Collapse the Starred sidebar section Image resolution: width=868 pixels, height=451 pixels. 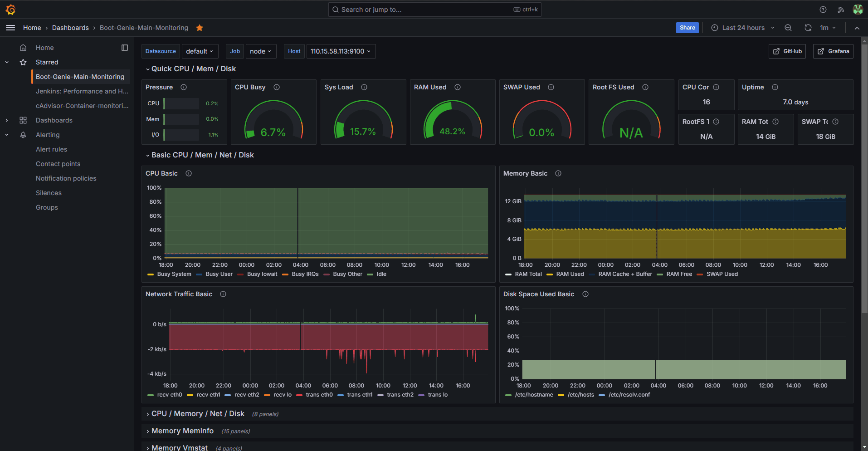pos(7,62)
